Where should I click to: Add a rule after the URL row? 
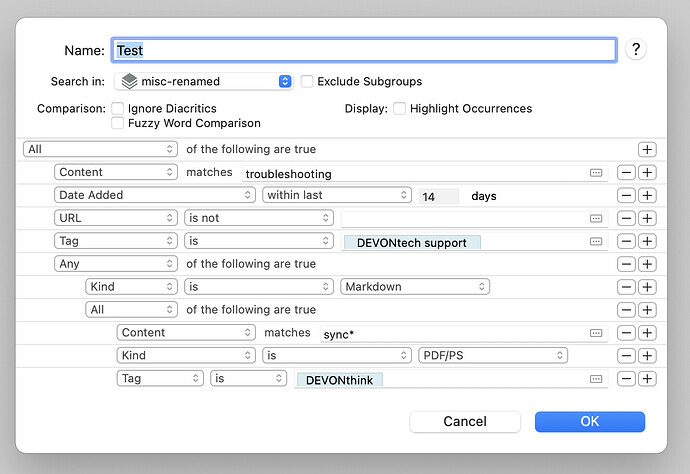pos(647,218)
